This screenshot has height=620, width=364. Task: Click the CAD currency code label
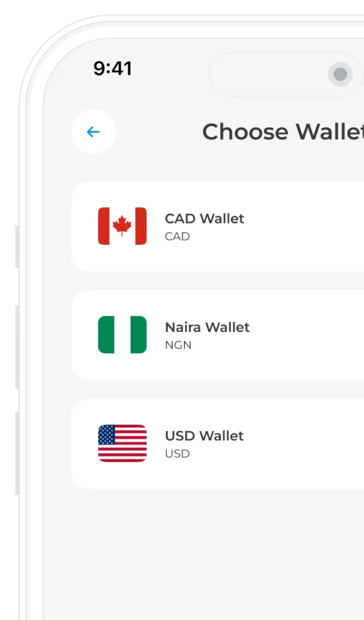pos(177,237)
